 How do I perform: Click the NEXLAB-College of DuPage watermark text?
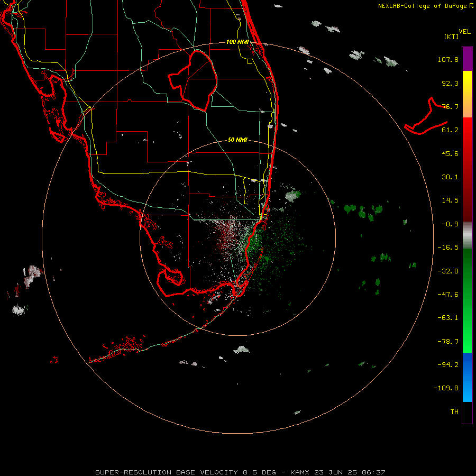pyautogui.click(x=425, y=6)
